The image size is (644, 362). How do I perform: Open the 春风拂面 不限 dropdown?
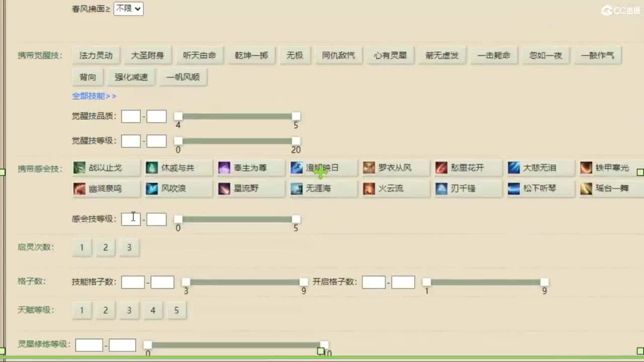pyautogui.click(x=128, y=9)
